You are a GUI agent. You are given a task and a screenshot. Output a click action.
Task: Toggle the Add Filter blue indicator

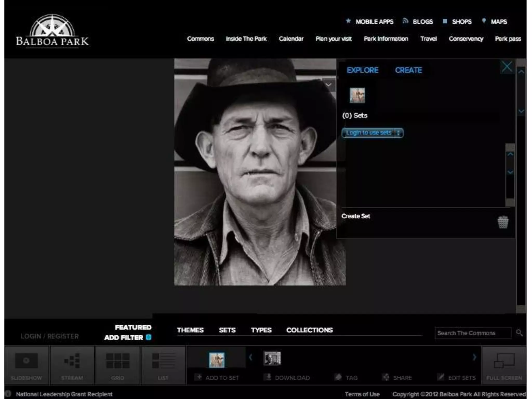(149, 337)
